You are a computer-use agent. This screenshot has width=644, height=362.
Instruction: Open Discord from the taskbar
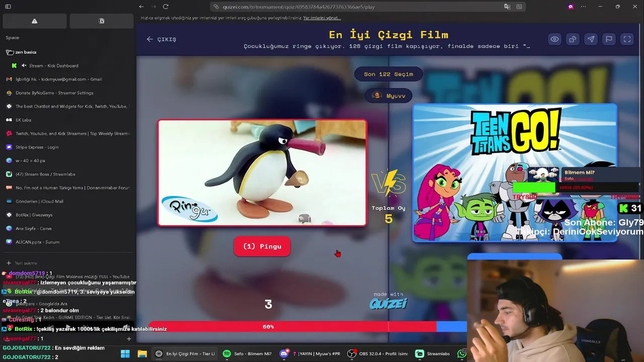pyautogui.click(x=284, y=354)
